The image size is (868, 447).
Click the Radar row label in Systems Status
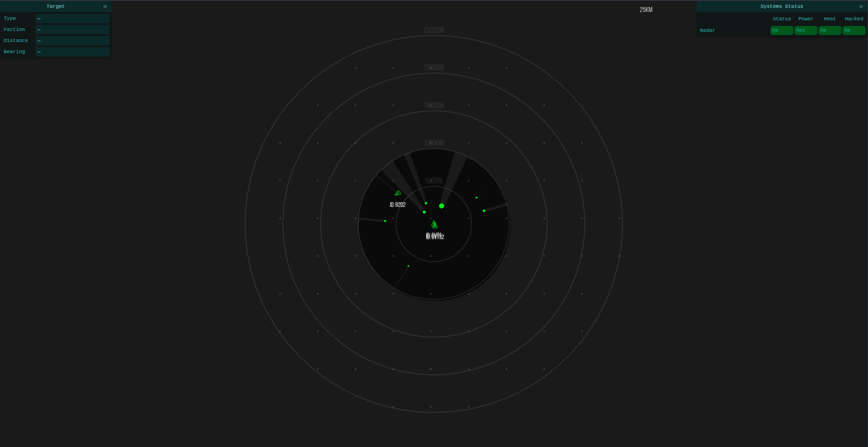[x=707, y=30]
